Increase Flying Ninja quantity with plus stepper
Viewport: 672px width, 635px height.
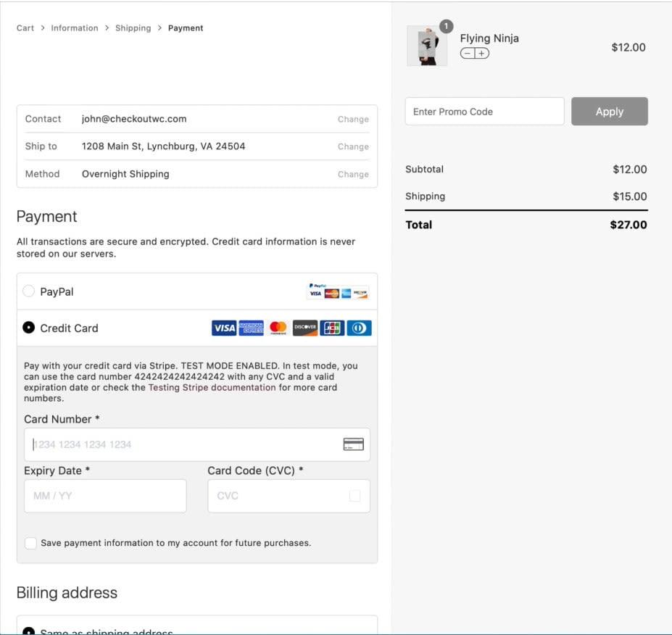(483, 52)
